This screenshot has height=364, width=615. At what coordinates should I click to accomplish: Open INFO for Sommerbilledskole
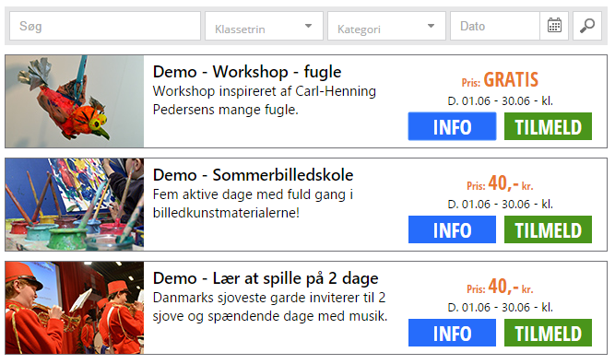(452, 229)
